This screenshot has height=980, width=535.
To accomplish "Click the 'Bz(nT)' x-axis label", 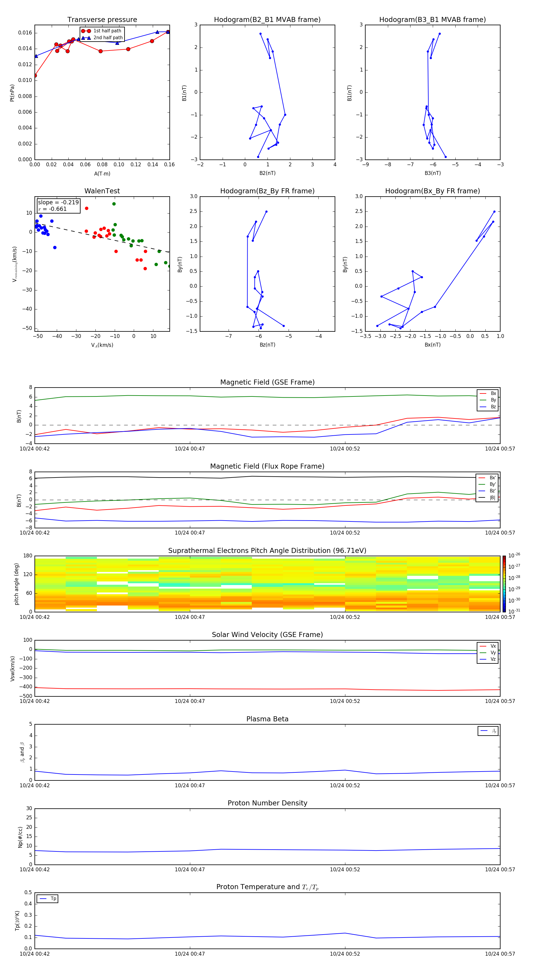I will pyautogui.click(x=267, y=345).
